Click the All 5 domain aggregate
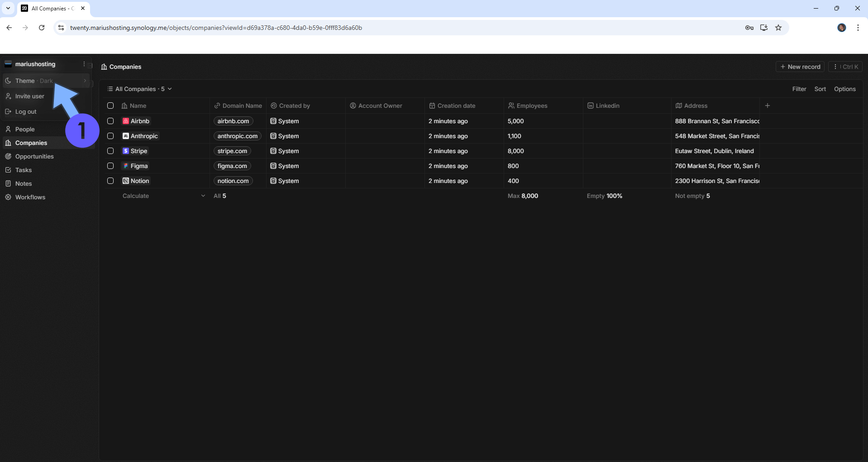The image size is (868, 462). click(220, 196)
